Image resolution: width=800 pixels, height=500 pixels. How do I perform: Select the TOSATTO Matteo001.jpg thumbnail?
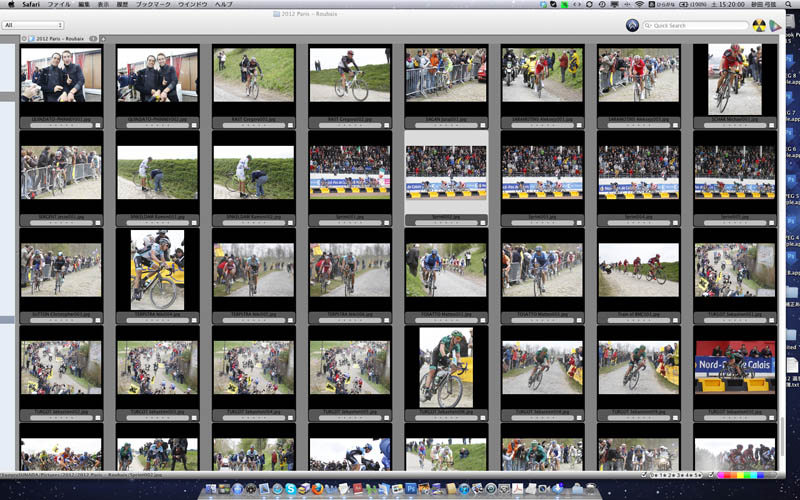[x=446, y=270]
